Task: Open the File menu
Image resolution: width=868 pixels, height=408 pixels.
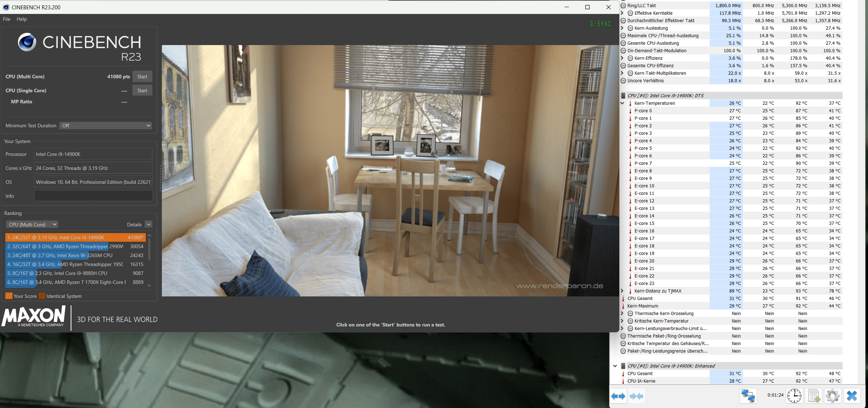Action: pyautogui.click(x=6, y=19)
